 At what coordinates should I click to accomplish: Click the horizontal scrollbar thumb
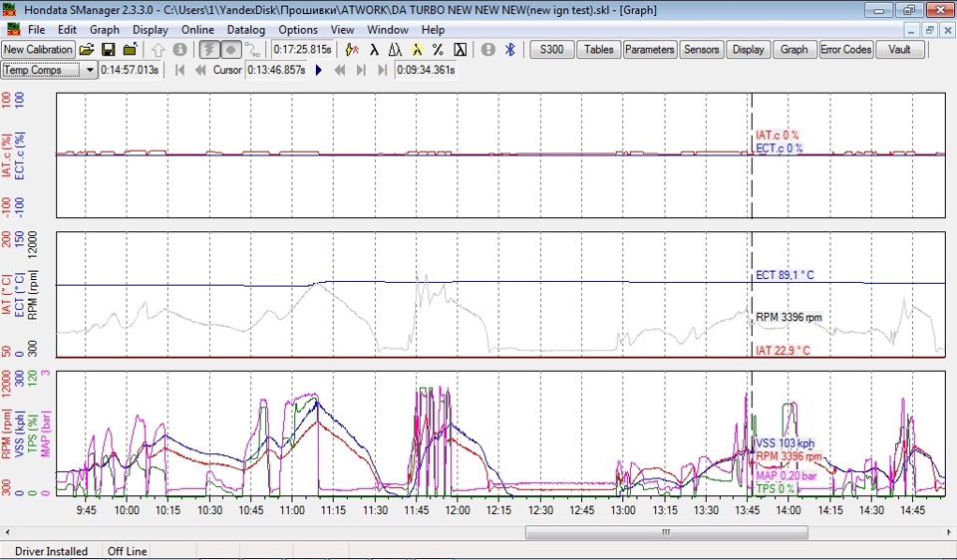pos(667,532)
